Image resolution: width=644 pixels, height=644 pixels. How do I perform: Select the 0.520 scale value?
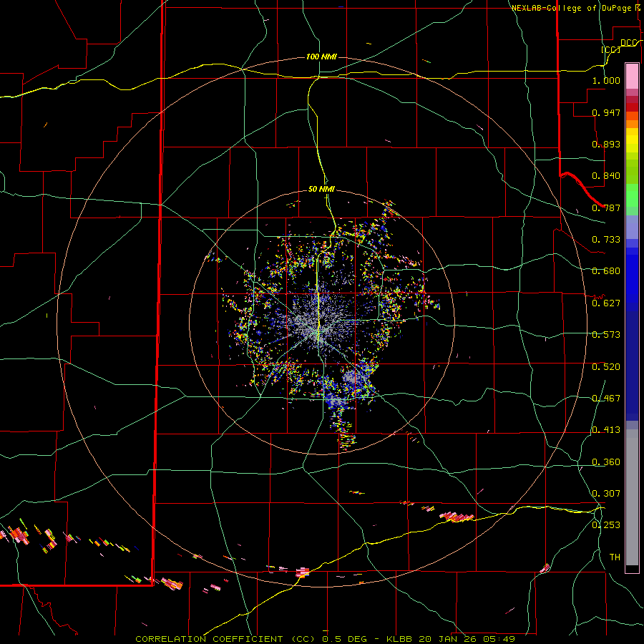click(606, 367)
